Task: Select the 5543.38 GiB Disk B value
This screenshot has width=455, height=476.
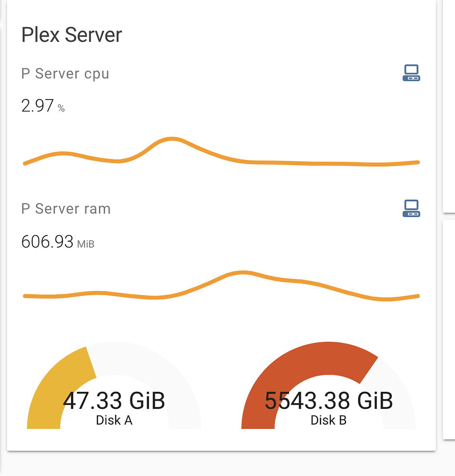Action: point(328,401)
